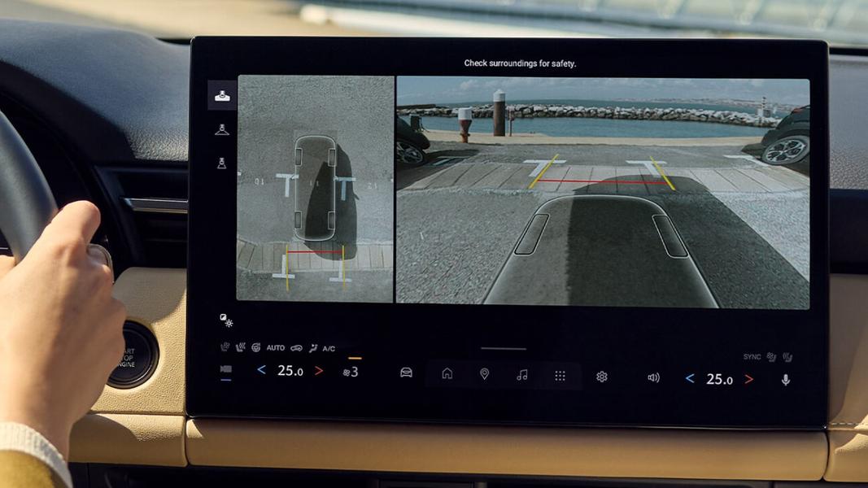Select the third camera view mode icon
The width and height of the screenshot is (868, 488).
221,163
